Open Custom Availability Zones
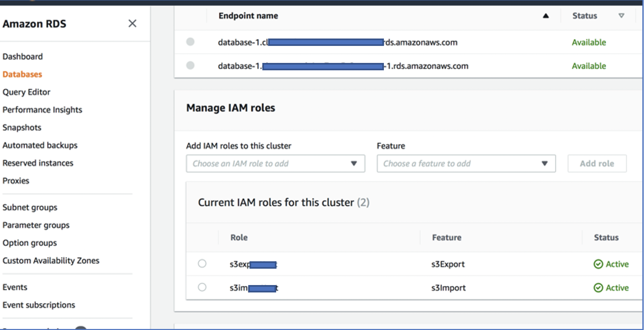Viewport: 644px width, 330px height. [51, 261]
